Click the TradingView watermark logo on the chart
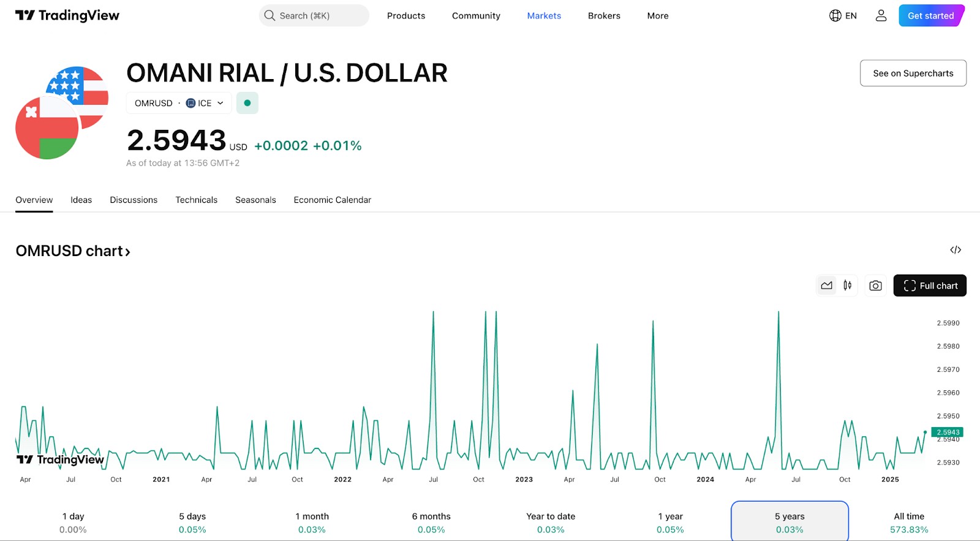The height and width of the screenshot is (541, 980). click(x=60, y=460)
